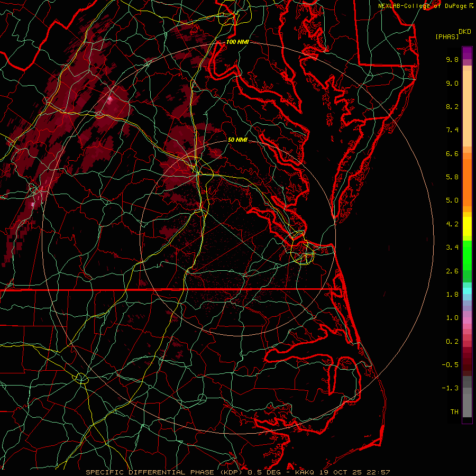Click the 5.0 value on color scale
The width and height of the screenshot is (476, 476).
(x=452, y=200)
